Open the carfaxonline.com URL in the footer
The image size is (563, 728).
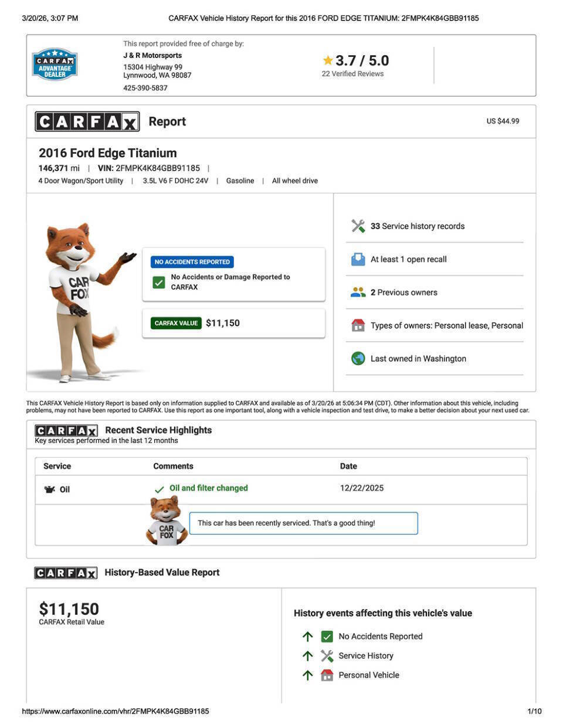coord(116,711)
